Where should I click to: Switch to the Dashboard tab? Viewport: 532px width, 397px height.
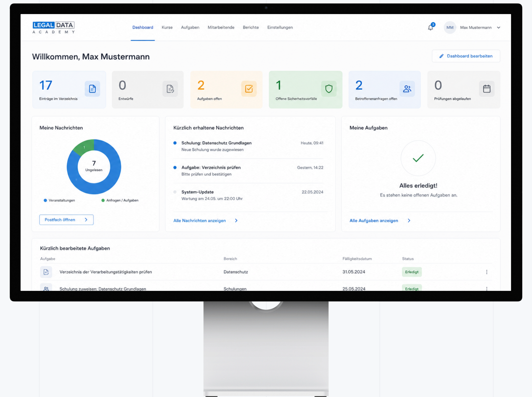[143, 27]
